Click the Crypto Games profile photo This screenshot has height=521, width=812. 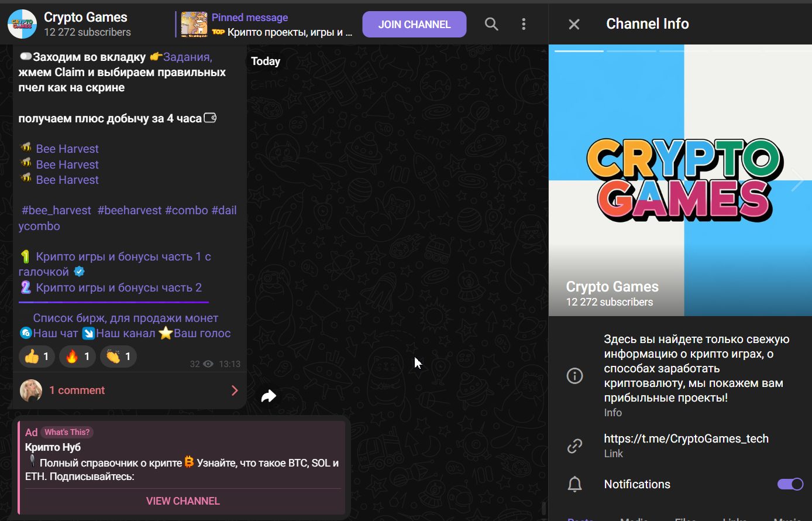point(680,180)
